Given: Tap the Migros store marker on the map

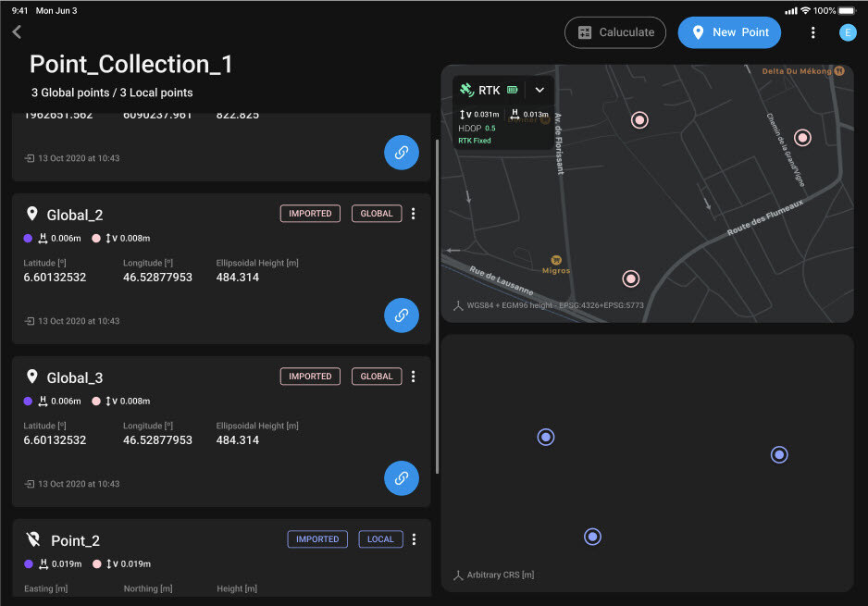Looking at the screenshot, I should point(555,260).
